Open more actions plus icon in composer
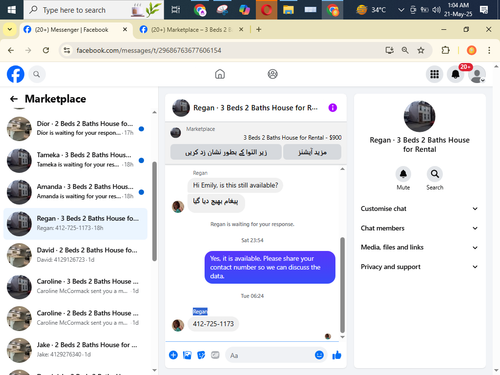This screenshot has width=500, height=375. click(x=173, y=355)
